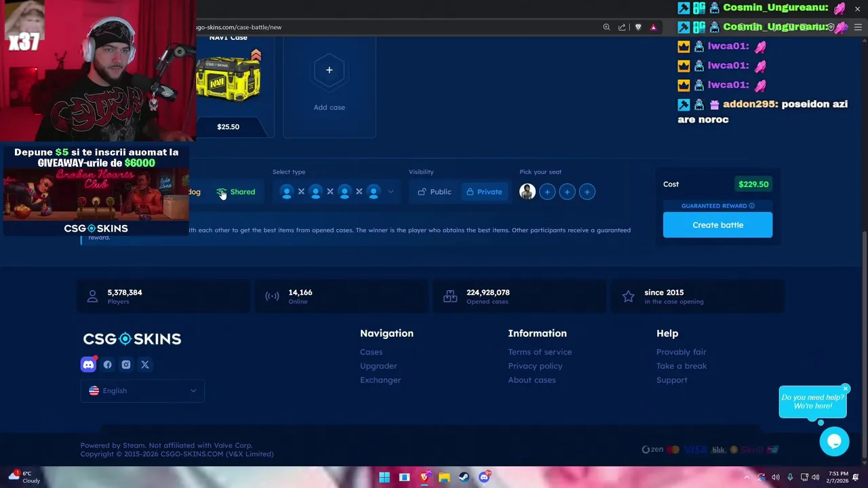868x488 pixels.
Task: Open Brave browser on the taskbar
Action: pyautogui.click(x=425, y=477)
